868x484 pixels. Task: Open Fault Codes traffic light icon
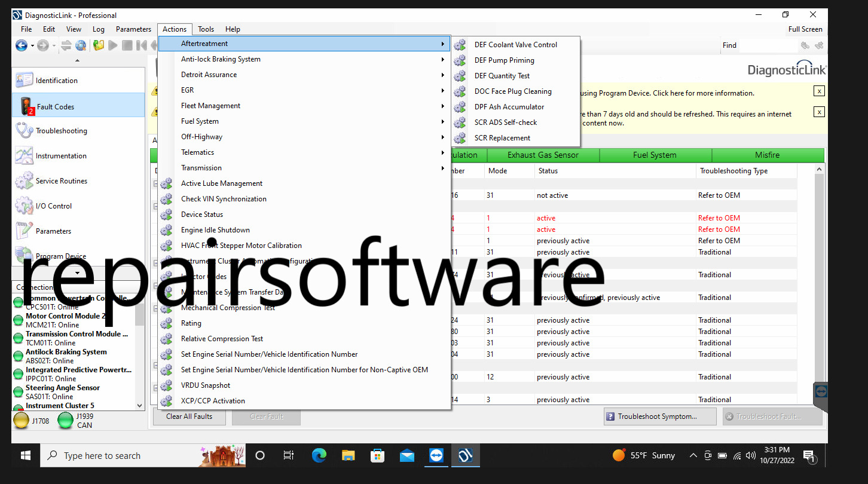click(26, 106)
